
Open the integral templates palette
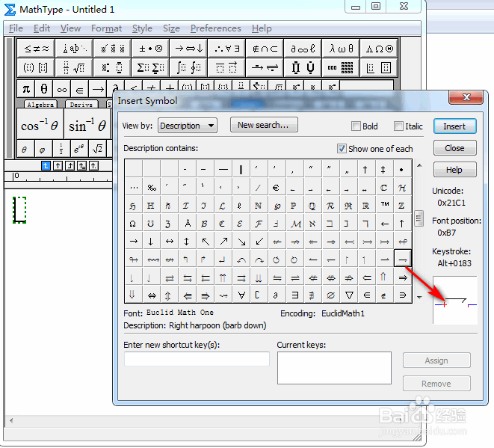tap(188, 67)
